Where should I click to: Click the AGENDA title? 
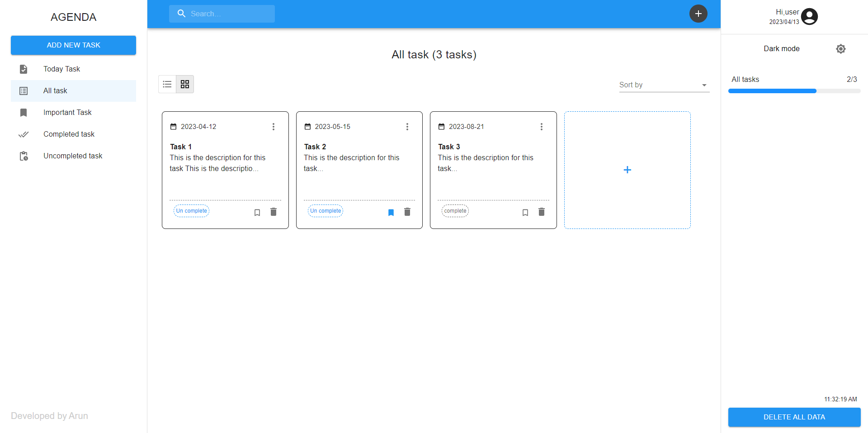click(x=73, y=17)
